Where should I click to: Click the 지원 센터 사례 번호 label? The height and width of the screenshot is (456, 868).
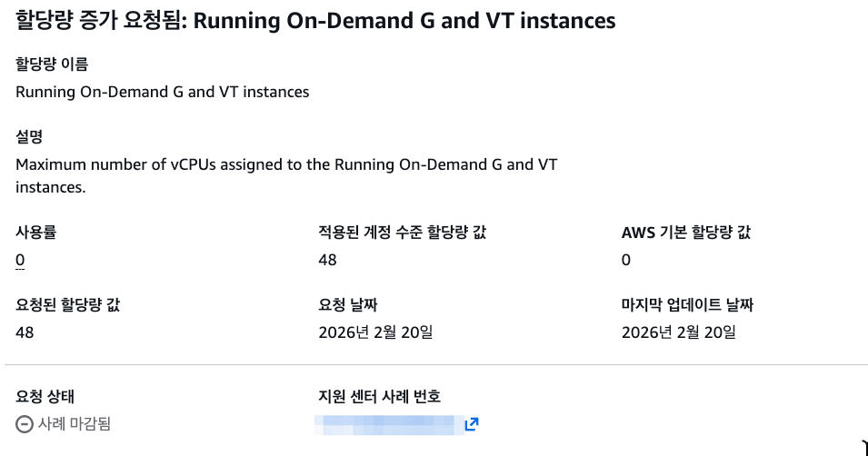(379, 396)
